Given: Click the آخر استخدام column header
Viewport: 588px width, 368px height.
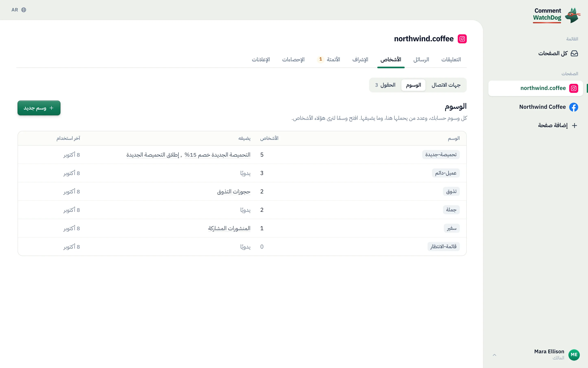Looking at the screenshot, I should [x=68, y=138].
